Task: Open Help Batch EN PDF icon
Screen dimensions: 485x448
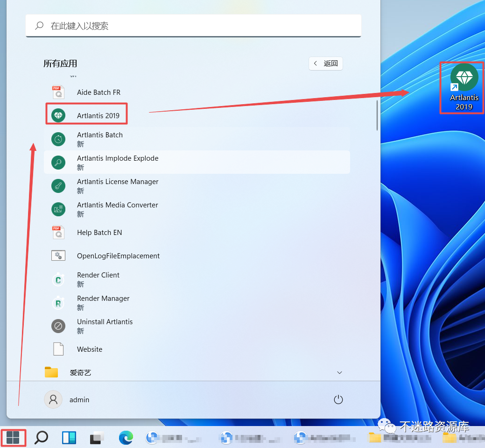Action: coord(58,233)
